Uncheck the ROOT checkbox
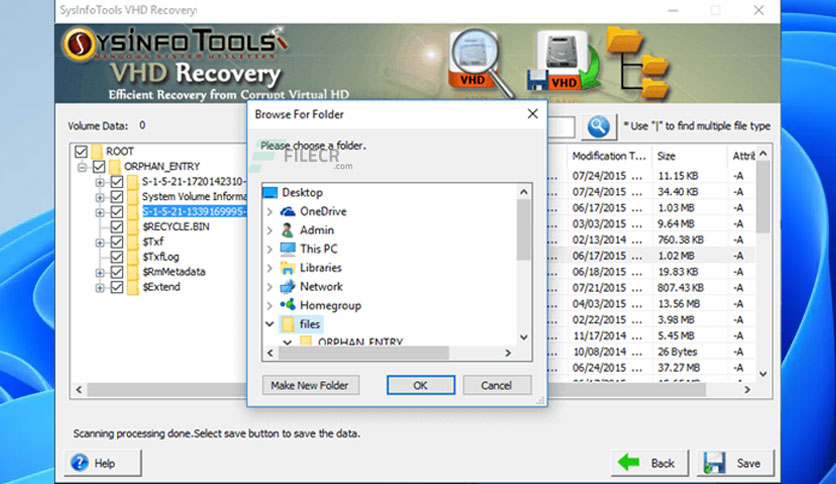Image resolution: width=836 pixels, height=484 pixels. pos(81,151)
